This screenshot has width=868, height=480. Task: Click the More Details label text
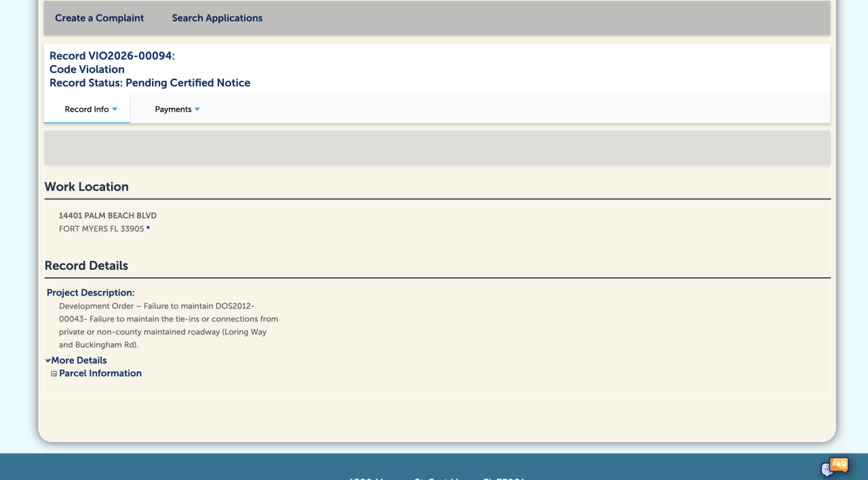[79, 361]
